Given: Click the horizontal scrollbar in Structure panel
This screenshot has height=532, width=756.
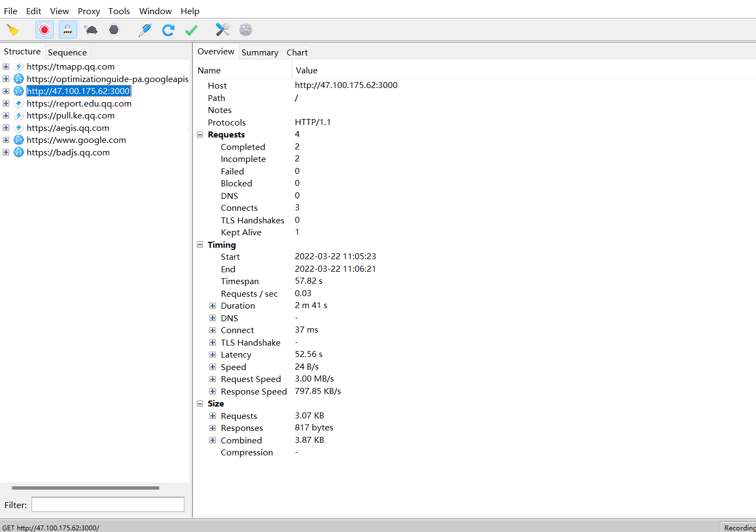Looking at the screenshot, I should point(85,488).
